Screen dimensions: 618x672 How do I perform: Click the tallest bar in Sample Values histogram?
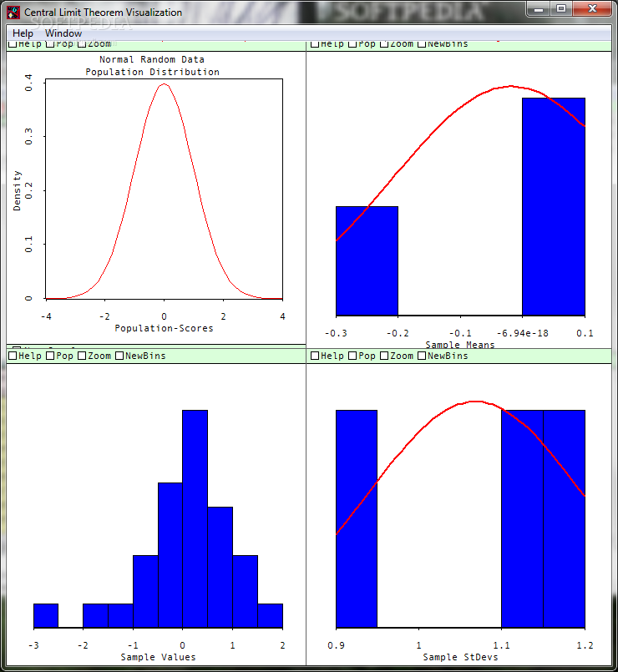point(195,519)
